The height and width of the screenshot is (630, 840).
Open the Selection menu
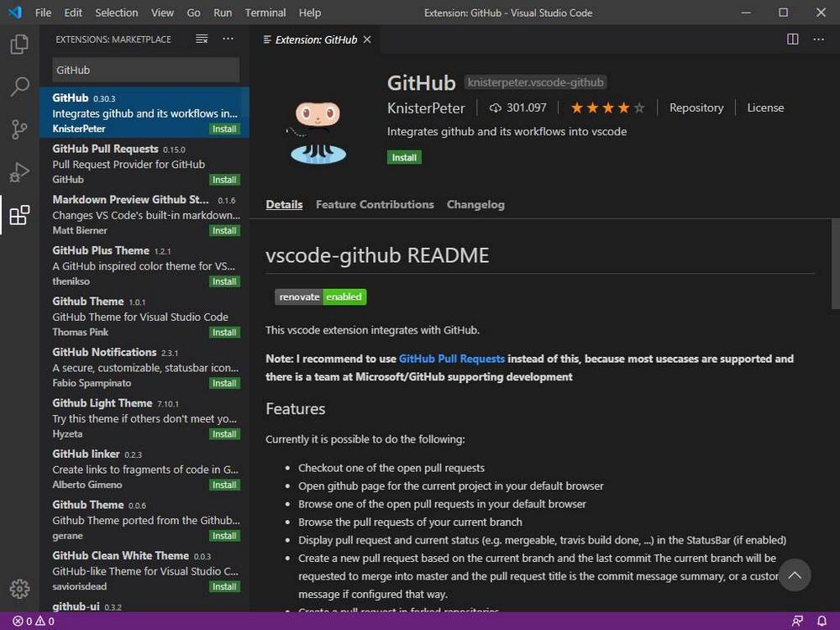(x=116, y=13)
